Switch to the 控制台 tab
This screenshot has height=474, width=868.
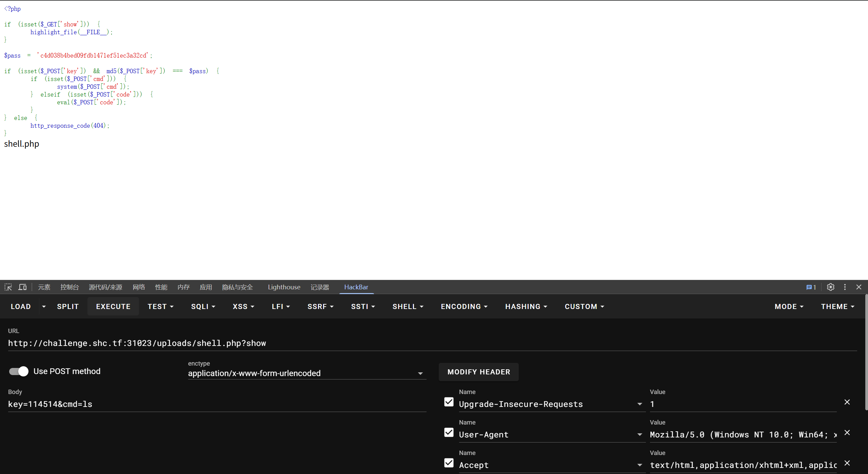70,287
